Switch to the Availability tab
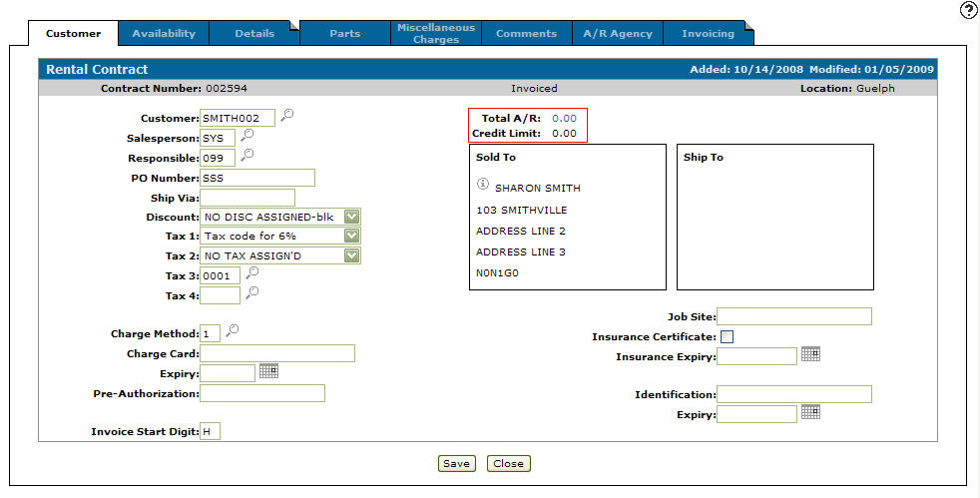This screenshot has width=980, height=498. [x=164, y=33]
